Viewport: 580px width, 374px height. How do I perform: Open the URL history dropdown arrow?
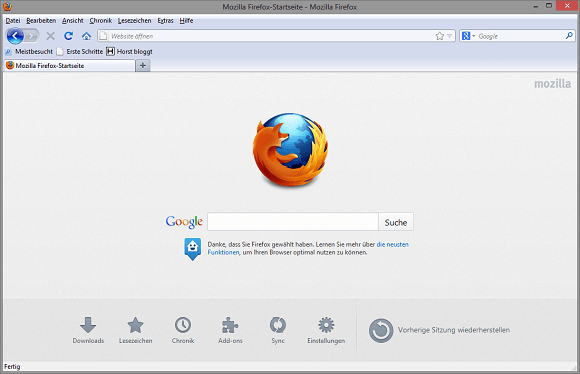point(449,36)
